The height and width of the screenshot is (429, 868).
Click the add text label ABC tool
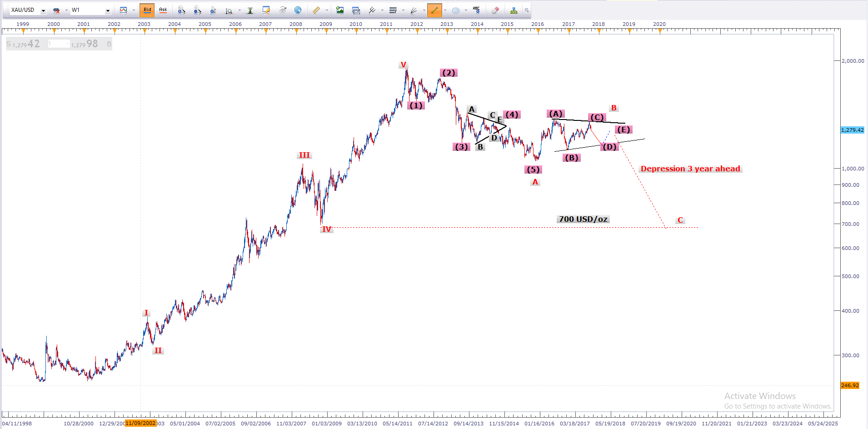(476, 10)
